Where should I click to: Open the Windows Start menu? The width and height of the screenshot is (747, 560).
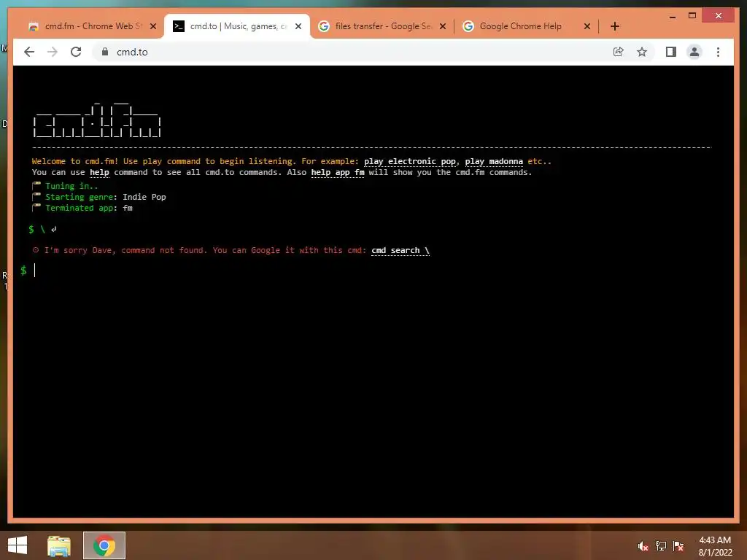point(18,545)
